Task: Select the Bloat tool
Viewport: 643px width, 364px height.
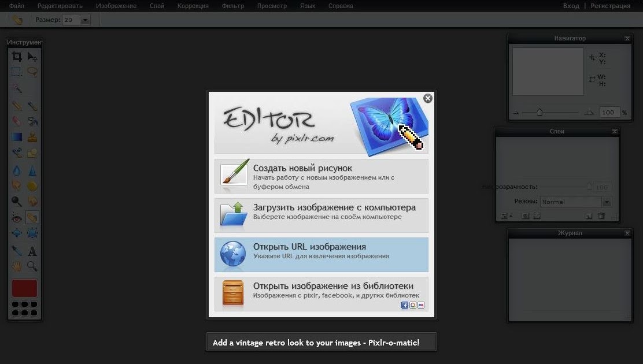Action: coord(17,233)
